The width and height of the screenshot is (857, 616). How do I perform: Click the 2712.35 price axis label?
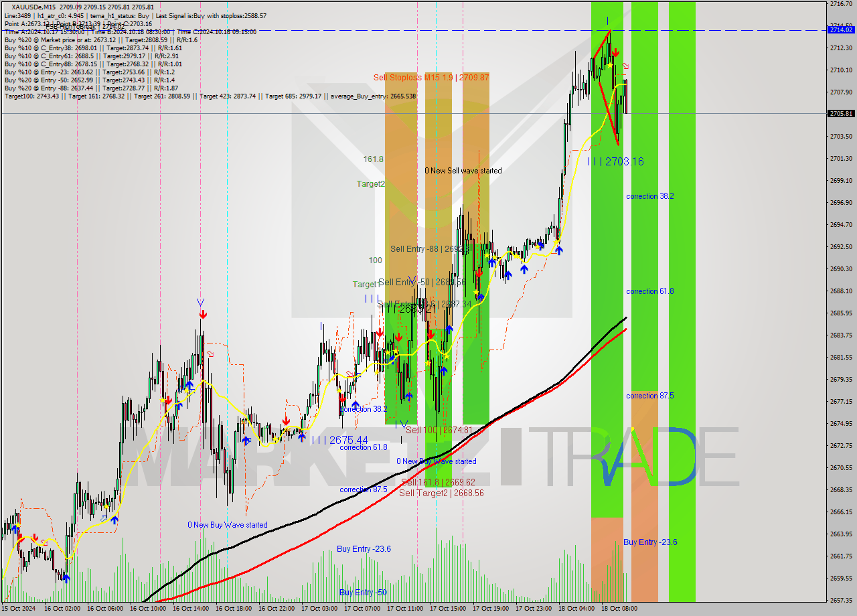[840, 48]
